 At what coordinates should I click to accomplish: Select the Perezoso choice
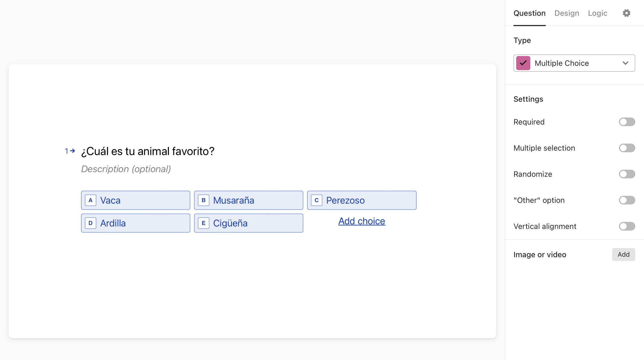pyautogui.click(x=362, y=200)
